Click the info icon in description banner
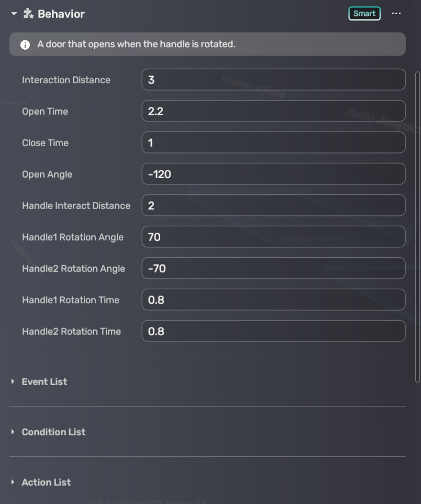 tap(25, 45)
